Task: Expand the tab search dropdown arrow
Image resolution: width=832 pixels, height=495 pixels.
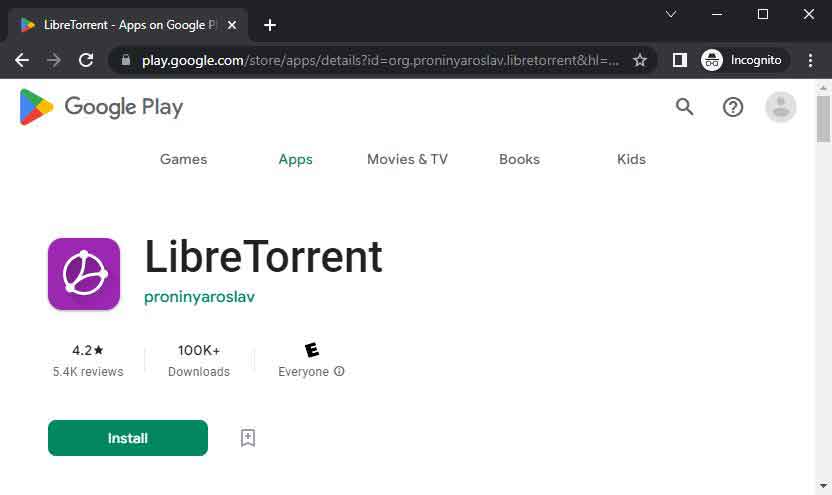Action: tap(671, 14)
